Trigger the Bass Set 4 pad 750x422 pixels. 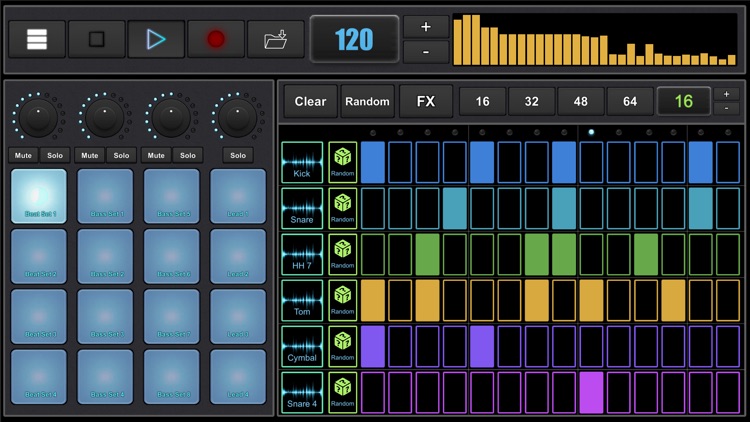tap(105, 377)
